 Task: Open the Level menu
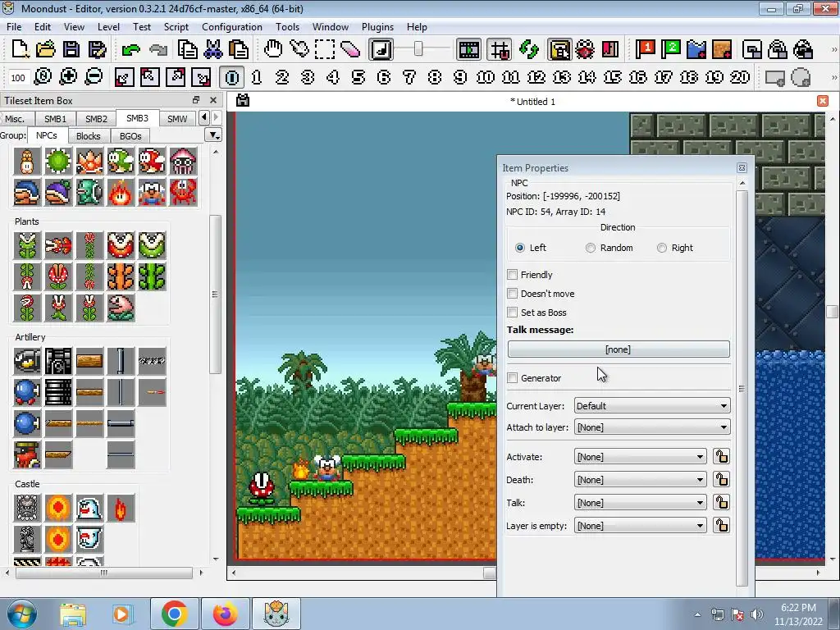pyautogui.click(x=108, y=27)
